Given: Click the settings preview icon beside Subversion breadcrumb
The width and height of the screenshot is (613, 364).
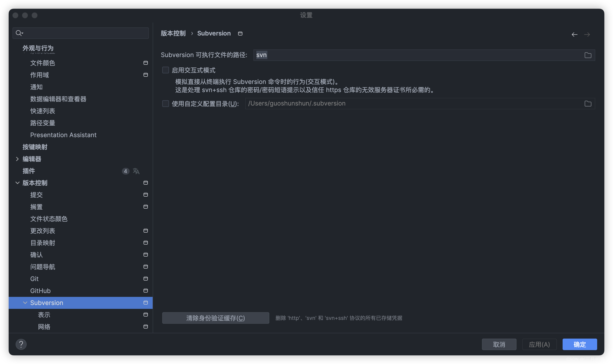Looking at the screenshot, I should pyautogui.click(x=240, y=33).
